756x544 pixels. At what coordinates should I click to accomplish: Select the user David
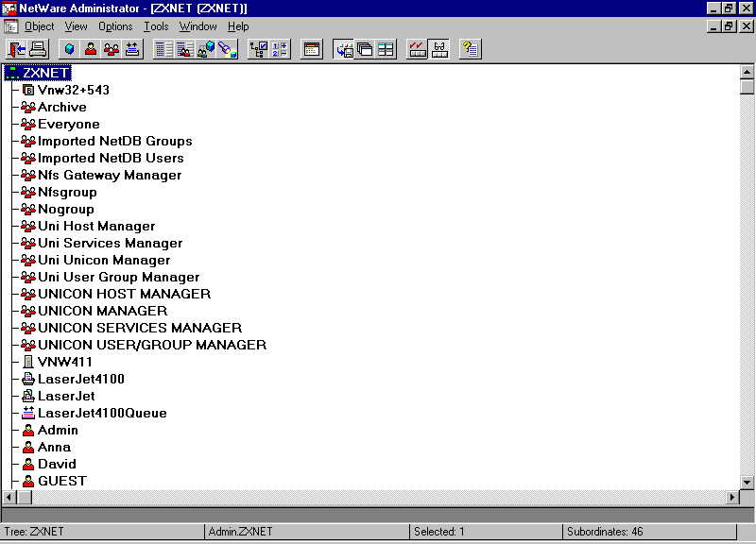coord(57,464)
